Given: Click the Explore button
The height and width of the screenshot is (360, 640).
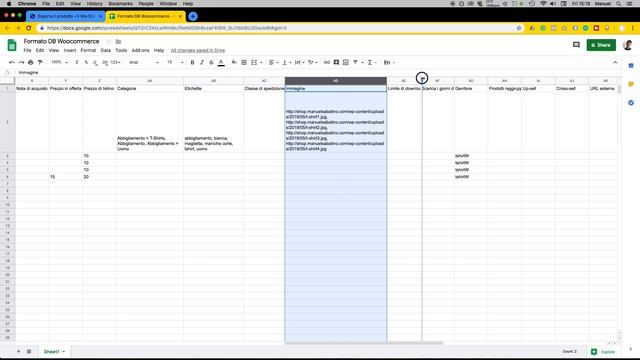Looking at the screenshot, I should (603, 351).
